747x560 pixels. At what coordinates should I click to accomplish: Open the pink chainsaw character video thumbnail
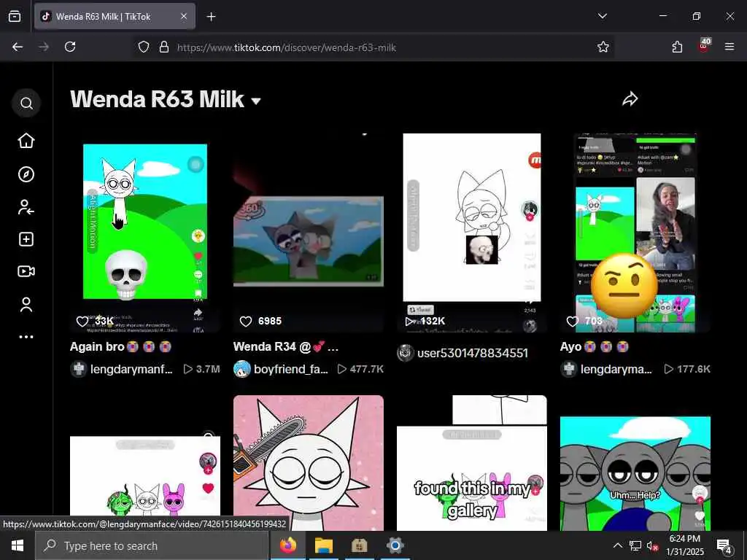(x=309, y=463)
